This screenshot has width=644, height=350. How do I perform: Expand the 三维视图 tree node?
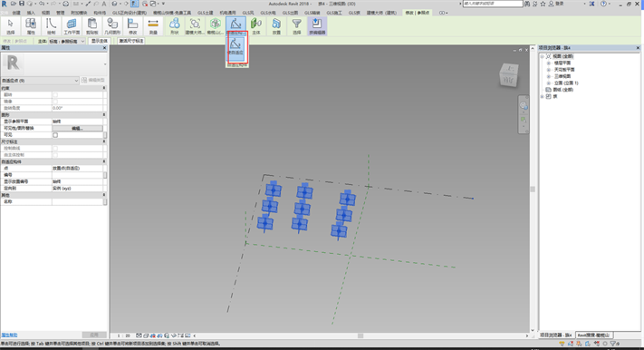click(549, 76)
